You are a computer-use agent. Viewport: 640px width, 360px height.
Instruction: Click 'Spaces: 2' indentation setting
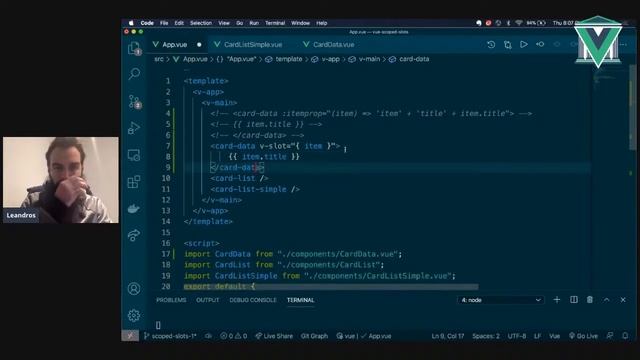coord(486,336)
